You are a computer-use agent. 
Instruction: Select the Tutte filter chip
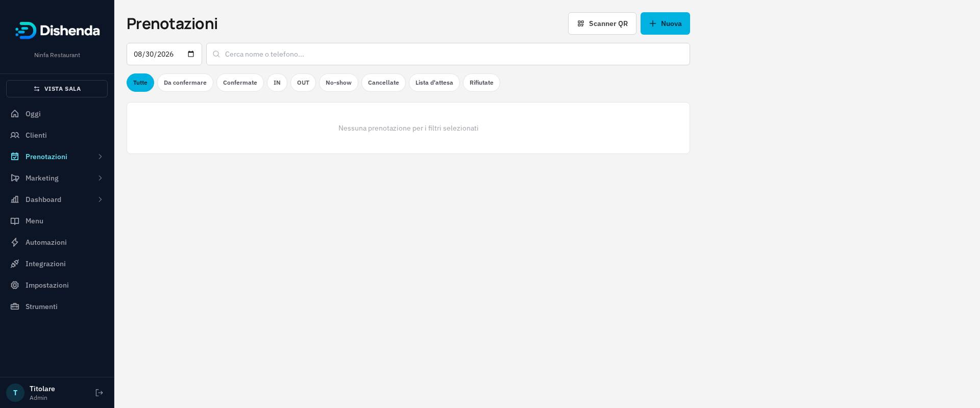pos(140,83)
